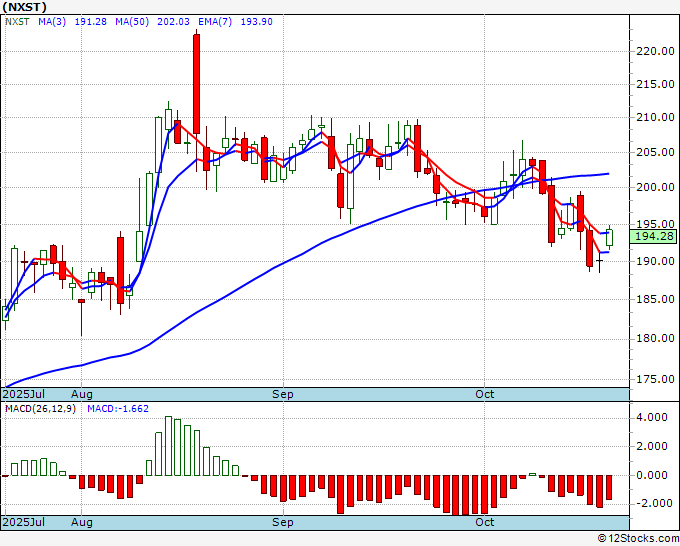Click the 193.90 EMA(7) value
The width and height of the screenshot is (680, 546).
(256, 22)
